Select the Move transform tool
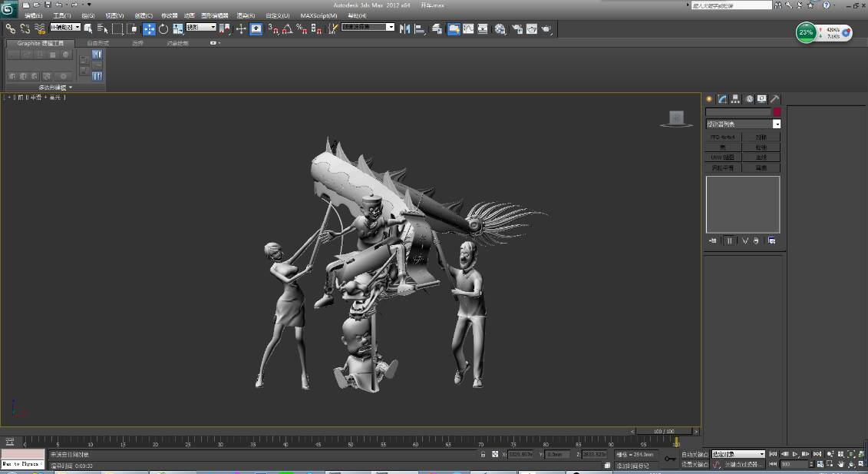The width and height of the screenshot is (868, 474). (x=149, y=29)
